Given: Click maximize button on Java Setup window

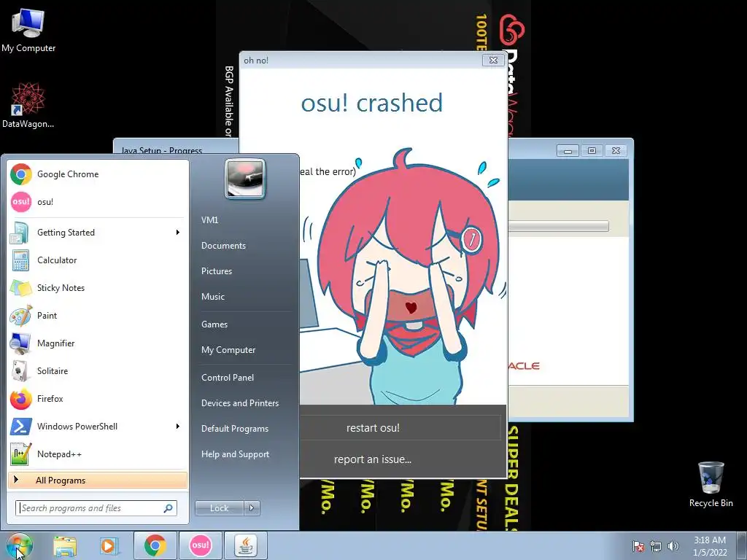Looking at the screenshot, I should 592,150.
